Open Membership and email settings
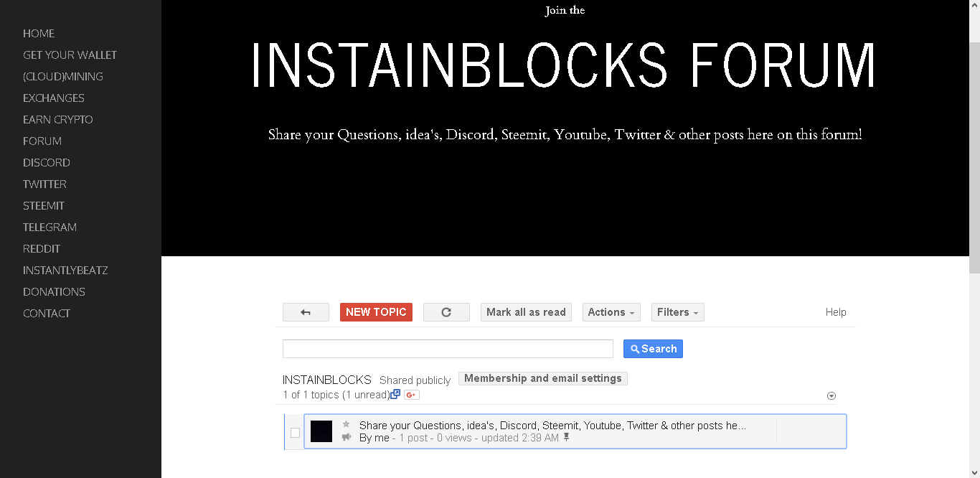980x478 pixels. point(543,378)
